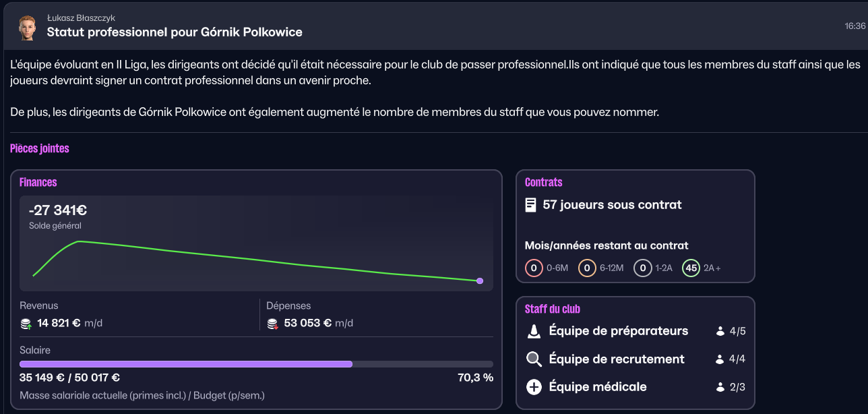Viewport: 868px width, 414px height.
Task: Select the green 2A+ contract circle
Action: 691,268
